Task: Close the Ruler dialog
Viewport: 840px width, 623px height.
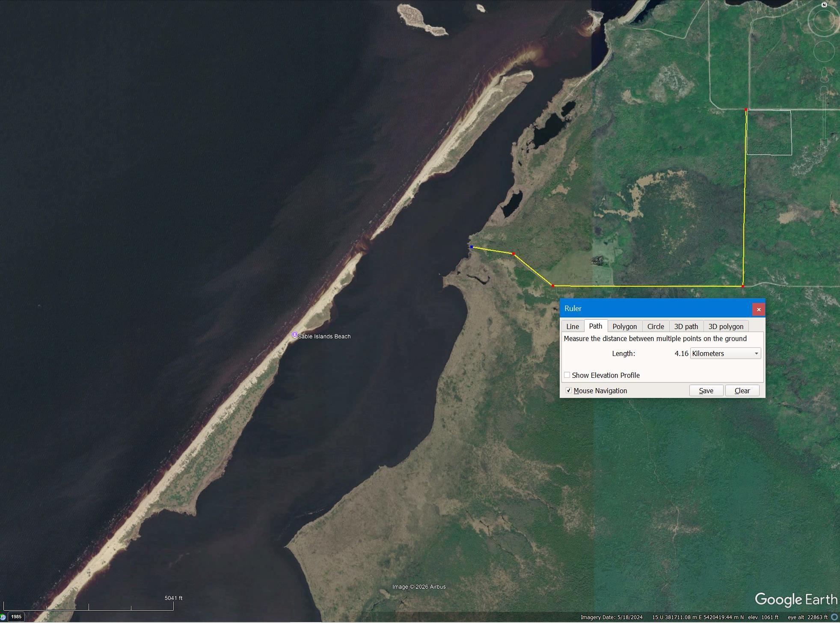Action: coord(759,309)
